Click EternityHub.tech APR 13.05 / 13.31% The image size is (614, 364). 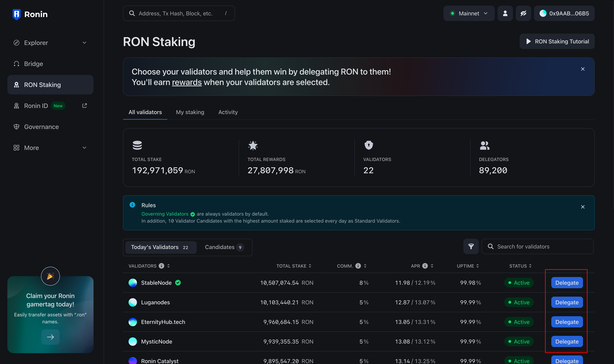pos(415,322)
